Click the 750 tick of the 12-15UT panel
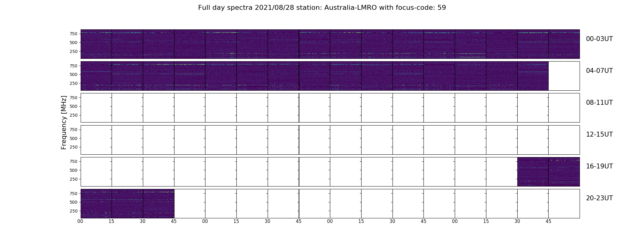 click(x=74, y=130)
